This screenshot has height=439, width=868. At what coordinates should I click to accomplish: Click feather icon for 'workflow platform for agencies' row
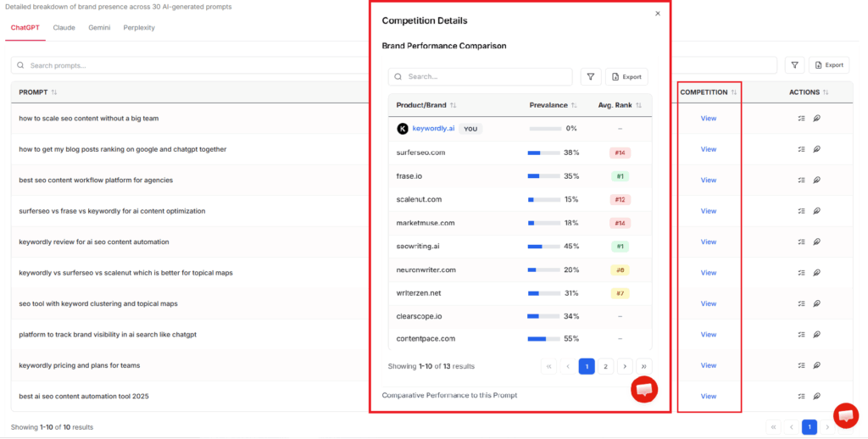click(x=816, y=180)
